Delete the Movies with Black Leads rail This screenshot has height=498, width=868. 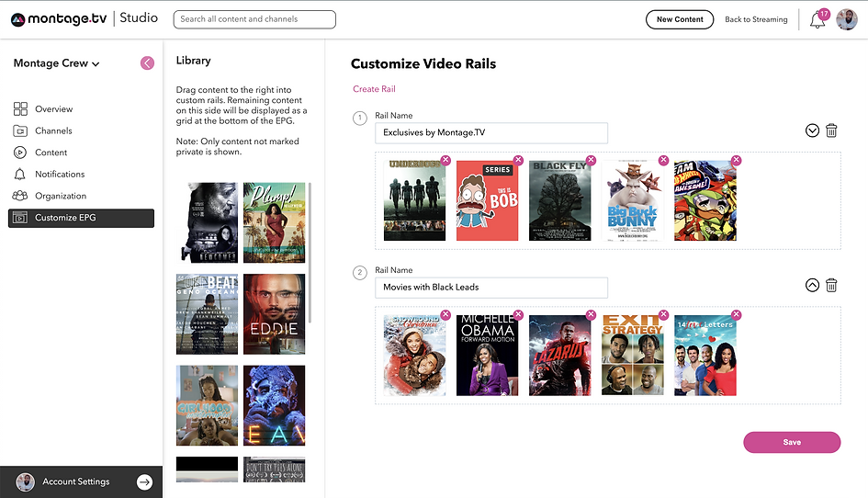pyautogui.click(x=831, y=285)
